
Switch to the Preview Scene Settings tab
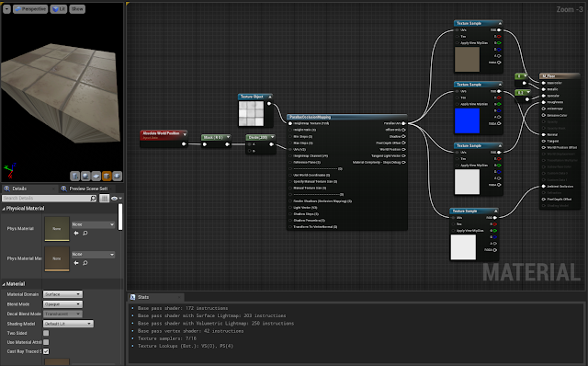[88, 189]
